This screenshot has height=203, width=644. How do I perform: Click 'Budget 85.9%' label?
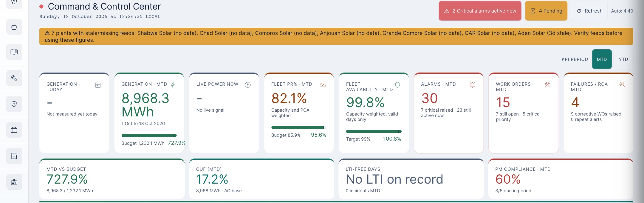pyautogui.click(x=286, y=135)
